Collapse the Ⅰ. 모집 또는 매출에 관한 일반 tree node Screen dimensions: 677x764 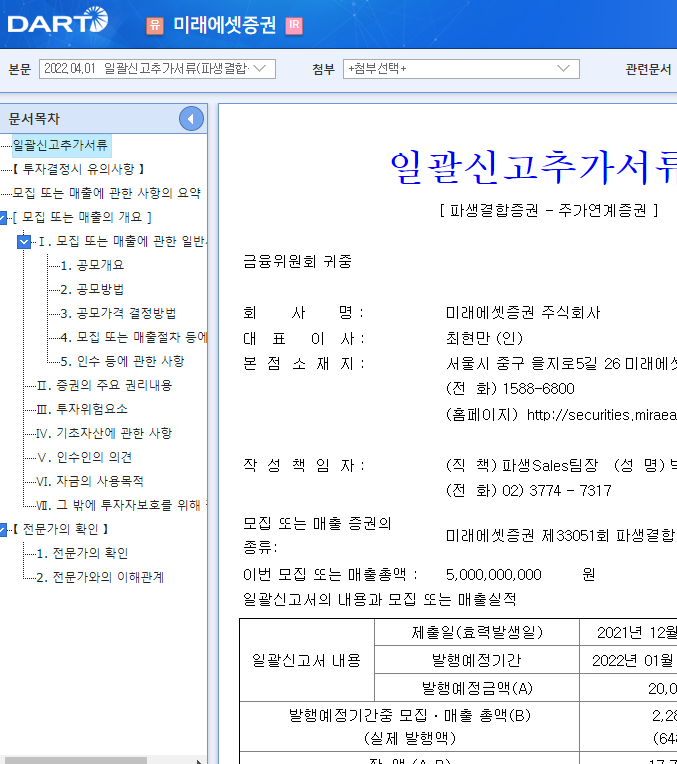(24, 242)
